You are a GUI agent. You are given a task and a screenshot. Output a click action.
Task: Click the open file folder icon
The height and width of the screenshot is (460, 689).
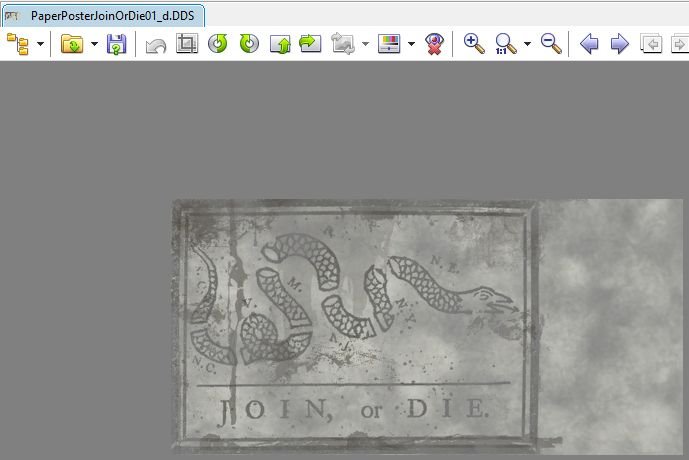click(x=72, y=44)
